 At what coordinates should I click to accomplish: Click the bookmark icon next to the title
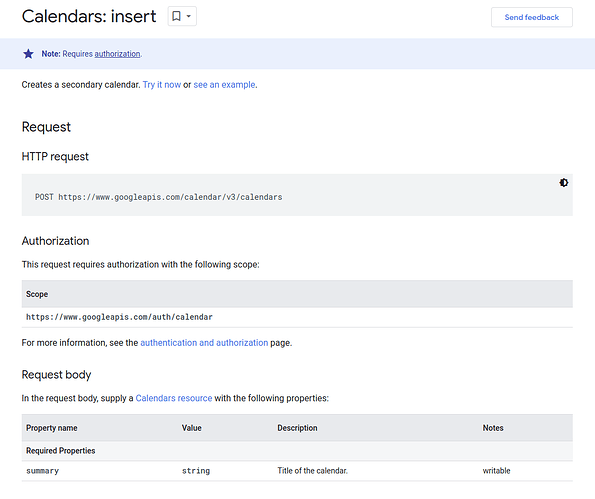pyautogui.click(x=176, y=16)
